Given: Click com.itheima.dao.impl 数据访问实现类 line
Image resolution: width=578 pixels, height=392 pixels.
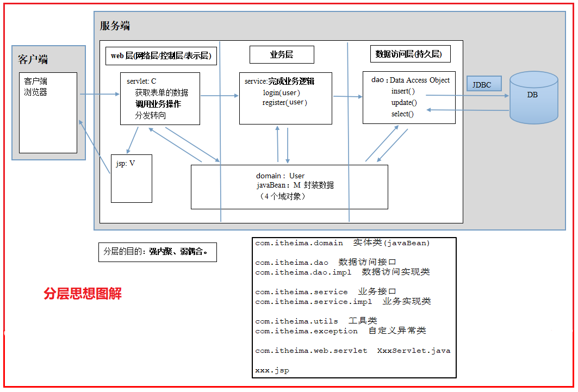Looking at the screenshot, I should pos(343,272).
